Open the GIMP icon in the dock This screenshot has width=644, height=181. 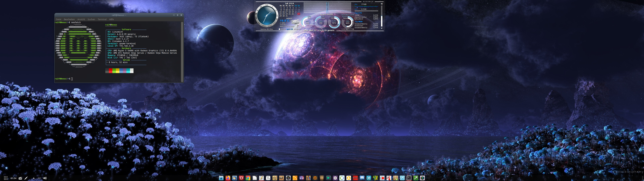[x=282, y=178]
